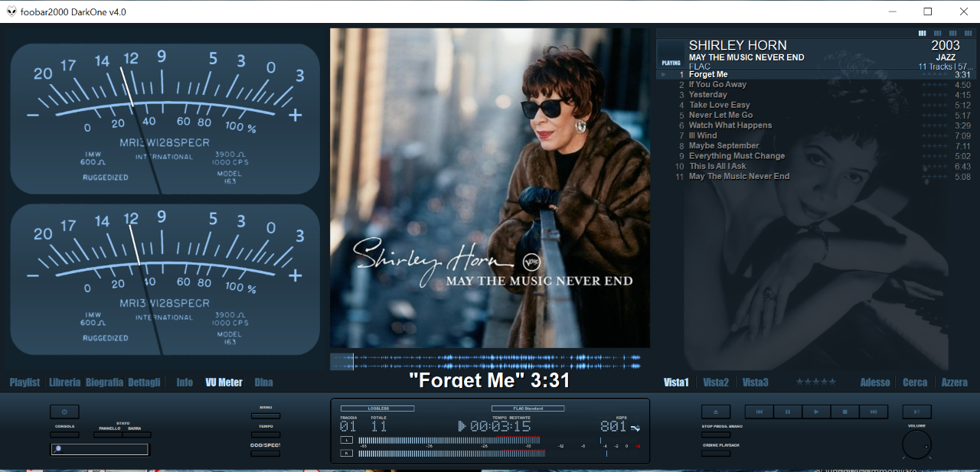Screen dimensions: 980x472
Task: Set rating with the five-star bar
Action: pos(815,382)
